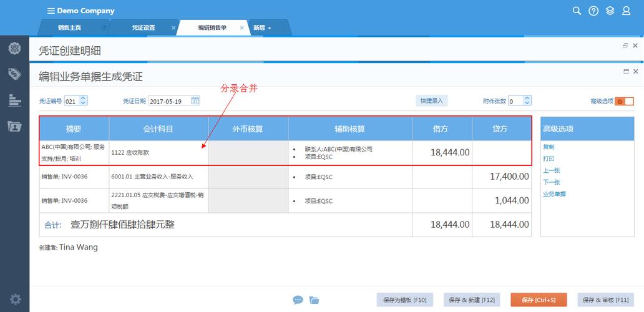Go to next voucher via 下一张
The image size is (644, 312).
click(552, 182)
